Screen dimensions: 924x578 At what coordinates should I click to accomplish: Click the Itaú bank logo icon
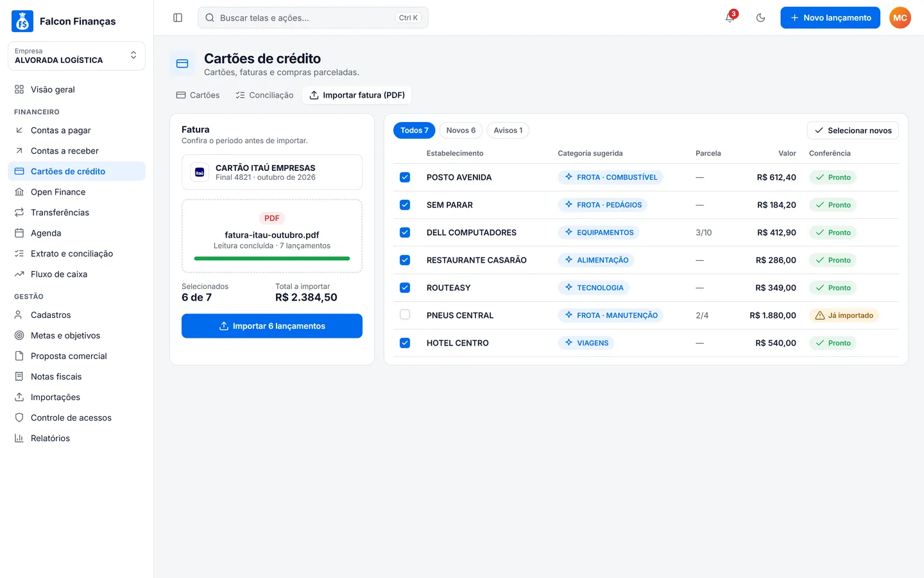click(x=200, y=172)
